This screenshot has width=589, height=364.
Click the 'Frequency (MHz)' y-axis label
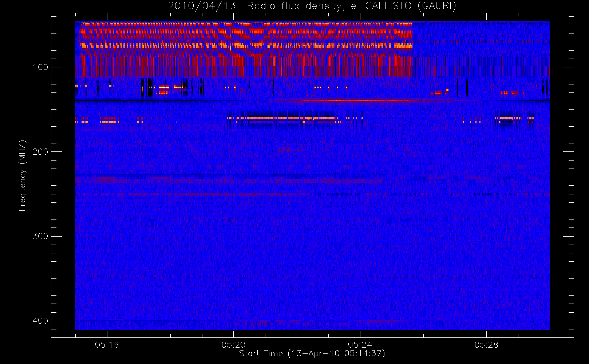pyautogui.click(x=23, y=175)
